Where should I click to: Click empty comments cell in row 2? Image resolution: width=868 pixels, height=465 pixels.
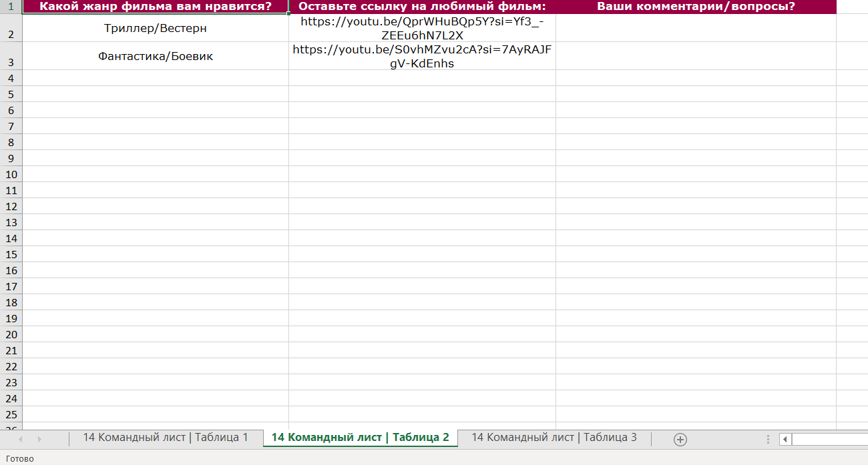tap(696, 28)
